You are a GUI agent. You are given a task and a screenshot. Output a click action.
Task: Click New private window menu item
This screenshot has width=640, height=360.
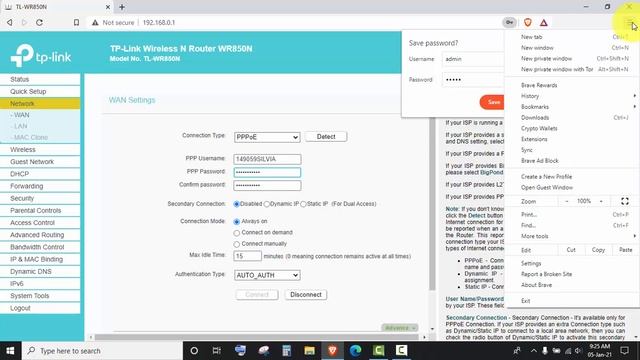(546, 58)
